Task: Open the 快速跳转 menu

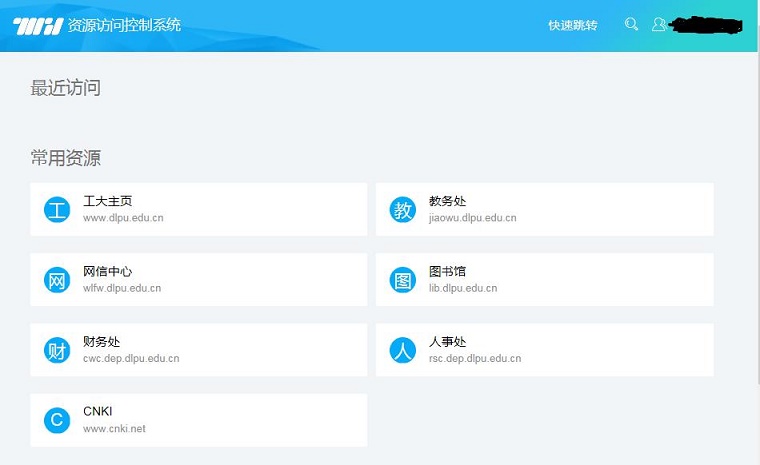Action: [x=572, y=25]
